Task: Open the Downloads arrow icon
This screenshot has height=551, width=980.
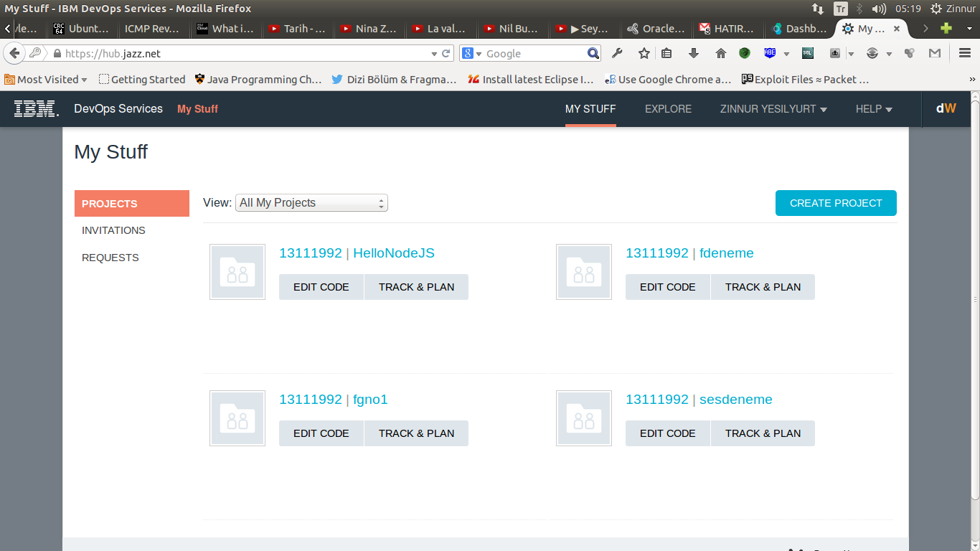Action: point(693,53)
